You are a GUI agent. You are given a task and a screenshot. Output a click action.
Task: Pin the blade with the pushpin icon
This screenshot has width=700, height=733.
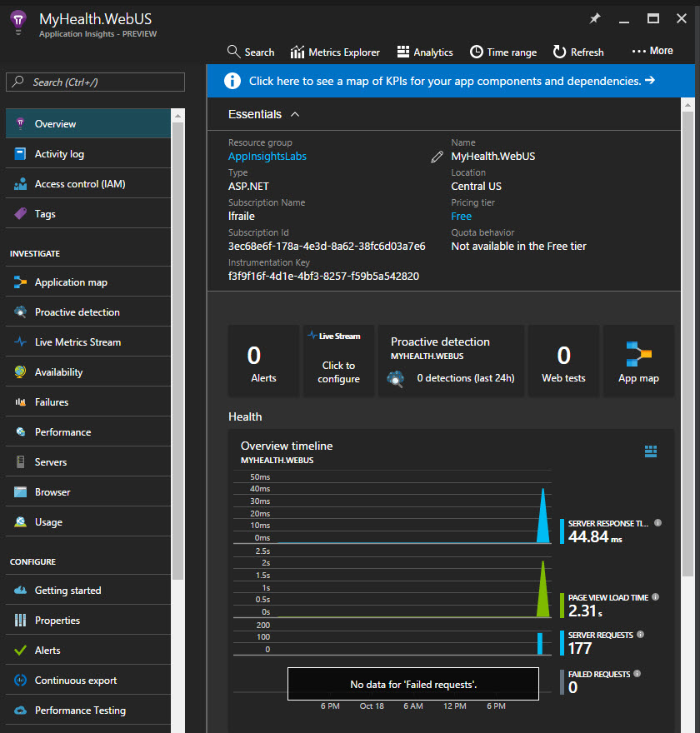(x=595, y=18)
